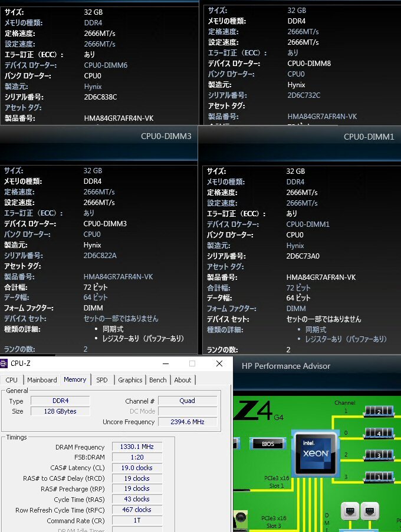Click the Command Rate value 1T
This screenshot has height=532, width=401.
[137, 520]
